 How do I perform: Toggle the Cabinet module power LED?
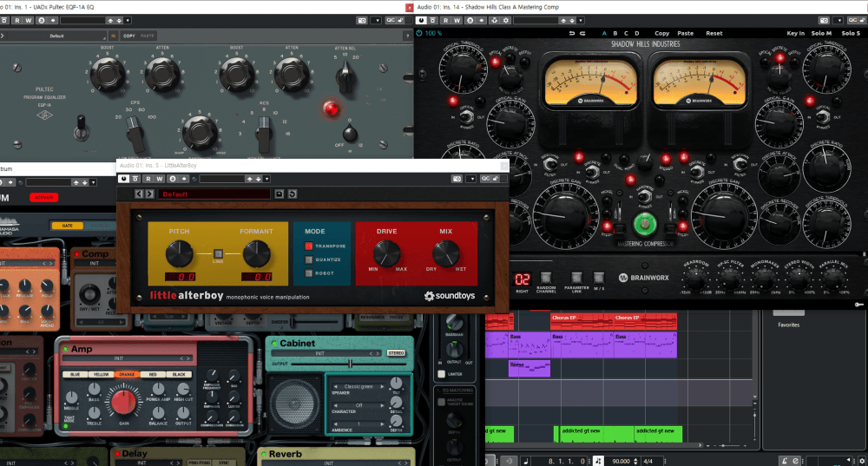pos(274,344)
